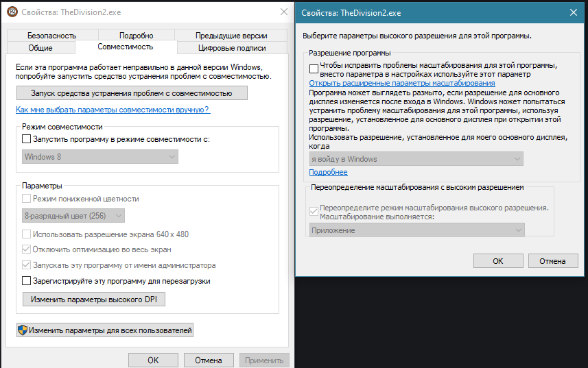This screenshot has height=368, width=588.
Task: Open the Предыдущие версии tab
Action: tap(231, 36)
